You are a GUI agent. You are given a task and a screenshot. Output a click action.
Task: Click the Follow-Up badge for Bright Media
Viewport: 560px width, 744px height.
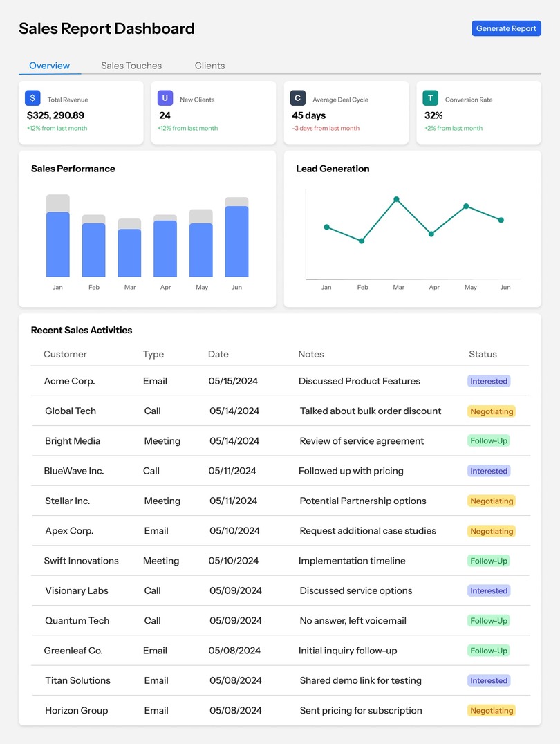(489, 441)
